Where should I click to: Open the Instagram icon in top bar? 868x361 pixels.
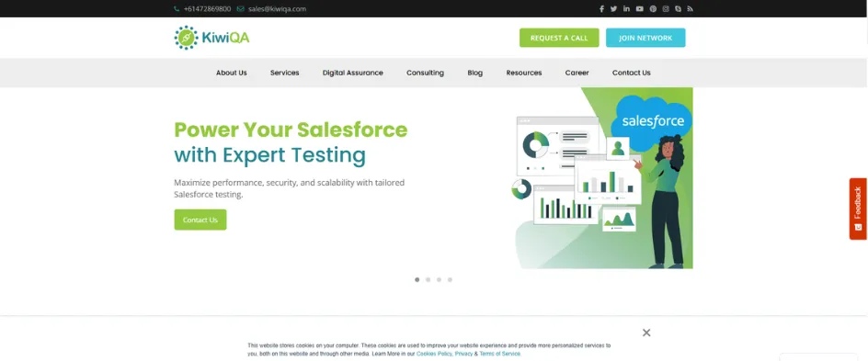pos(666,9)
